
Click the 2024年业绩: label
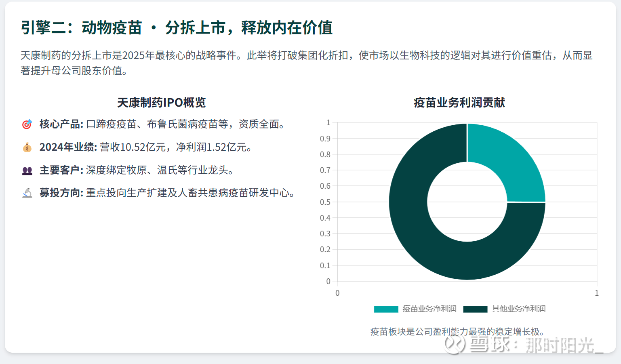point(68,147)
